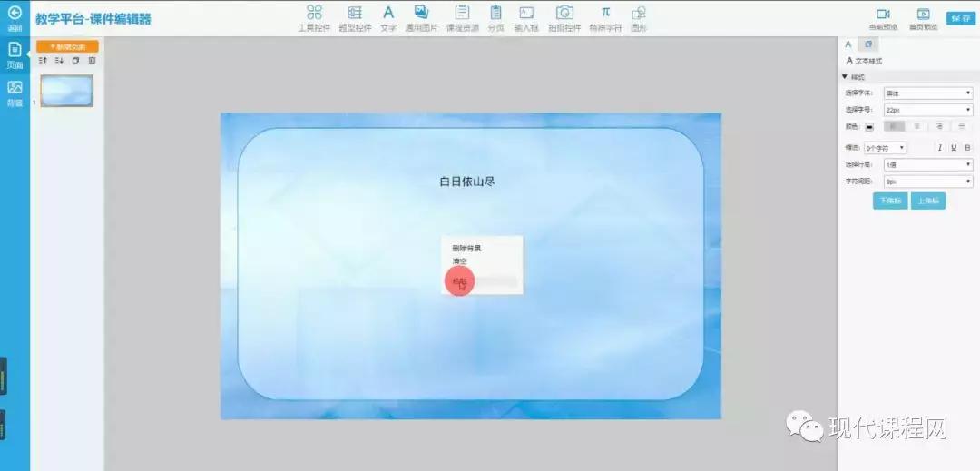Click the 分页 page break tool
The width and height of the screenshot is (980, 471).
point(496,17)
